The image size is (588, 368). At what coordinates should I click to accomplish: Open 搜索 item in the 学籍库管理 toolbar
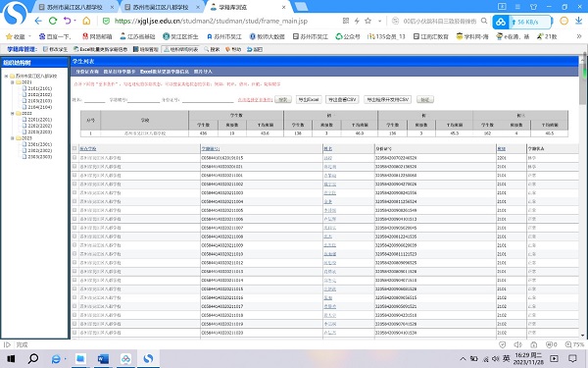(x=212, y=49)
